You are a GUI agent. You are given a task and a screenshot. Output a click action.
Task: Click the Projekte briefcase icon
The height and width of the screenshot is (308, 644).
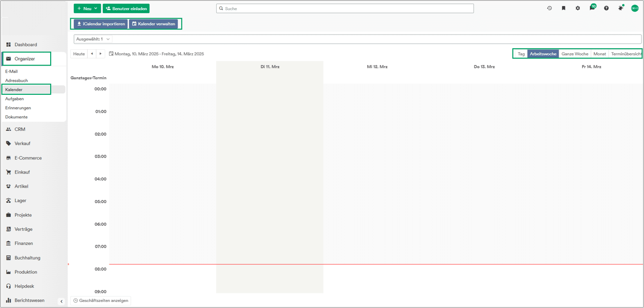click(9, 215)
